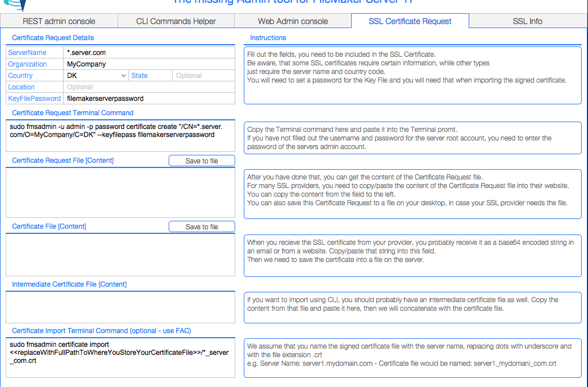The width and height of the screenshot is (588, 387).
Task: Open the Web Admin console tab
Action: pyautogui.click(x=293, y=21)
